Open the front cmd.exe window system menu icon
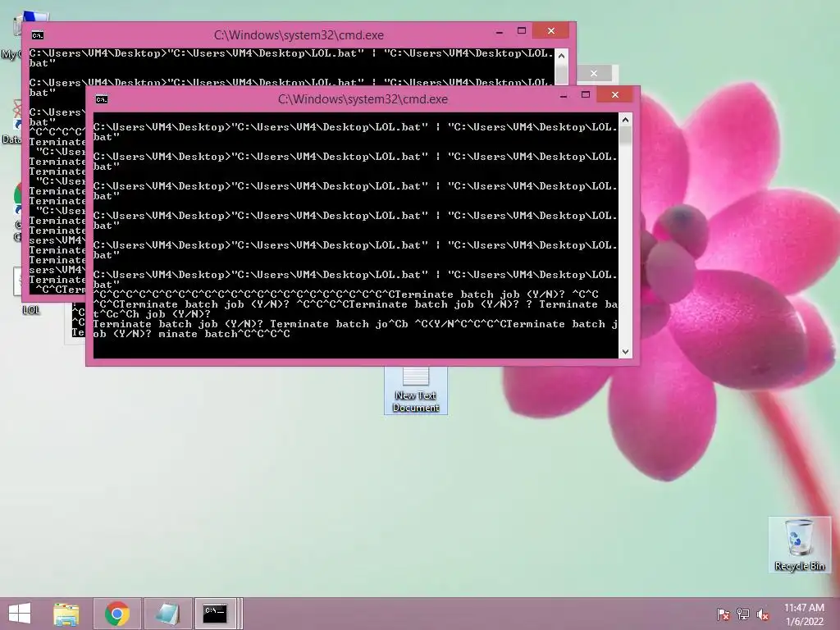 point(101,99)
